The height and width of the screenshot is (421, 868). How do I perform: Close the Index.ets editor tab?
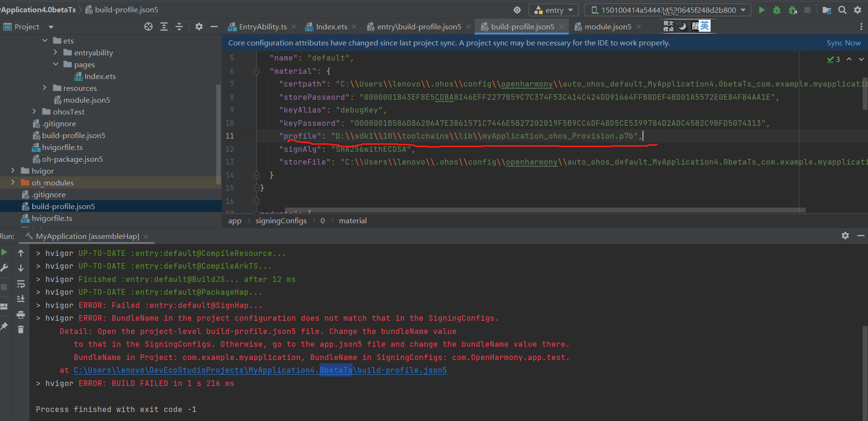click(x=355, y=26)
